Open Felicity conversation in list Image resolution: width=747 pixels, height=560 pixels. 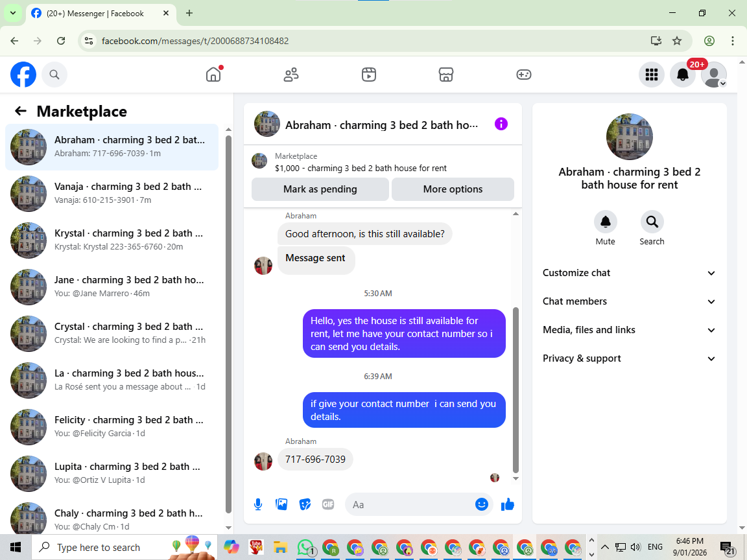pos(112,426)
